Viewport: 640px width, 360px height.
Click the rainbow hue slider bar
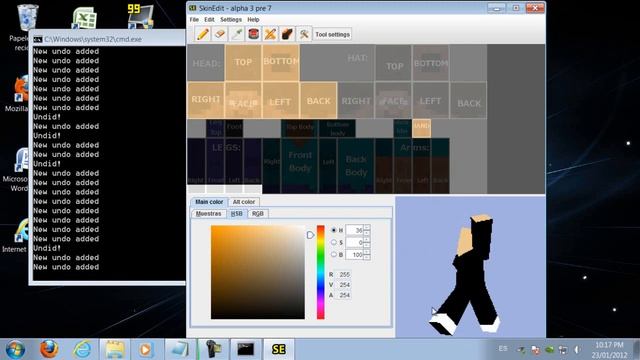coord(321,272)
